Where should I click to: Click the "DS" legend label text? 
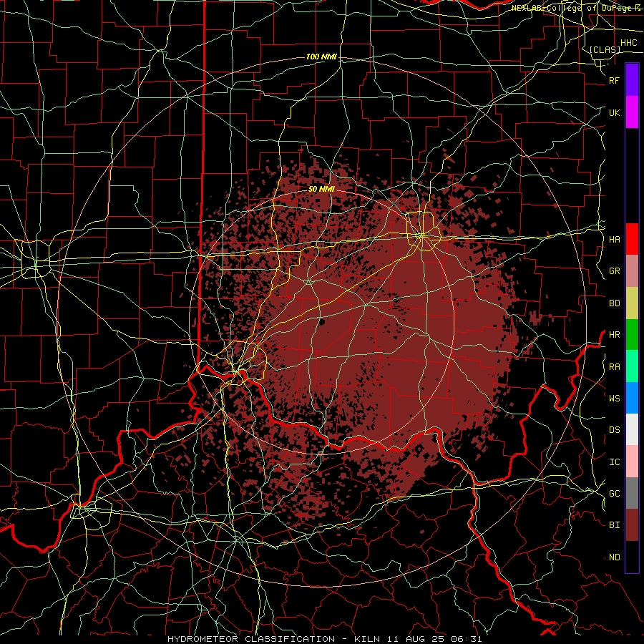614,430
